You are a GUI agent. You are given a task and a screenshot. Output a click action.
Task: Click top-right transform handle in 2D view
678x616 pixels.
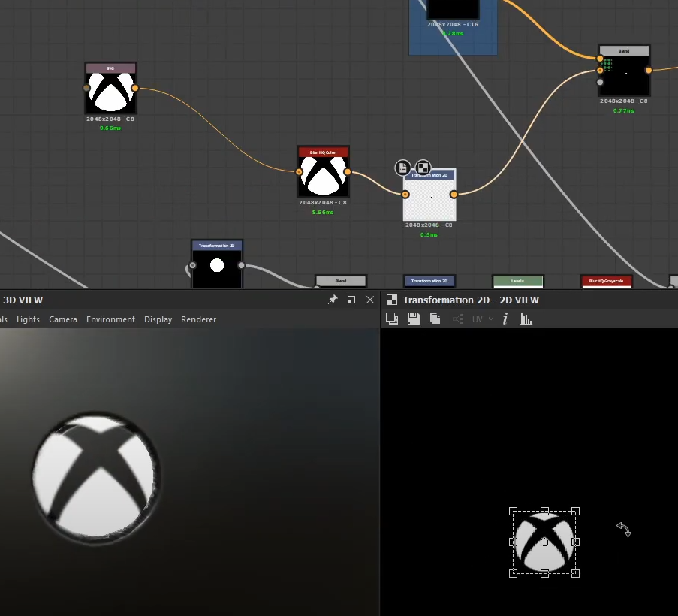(576, 512)
